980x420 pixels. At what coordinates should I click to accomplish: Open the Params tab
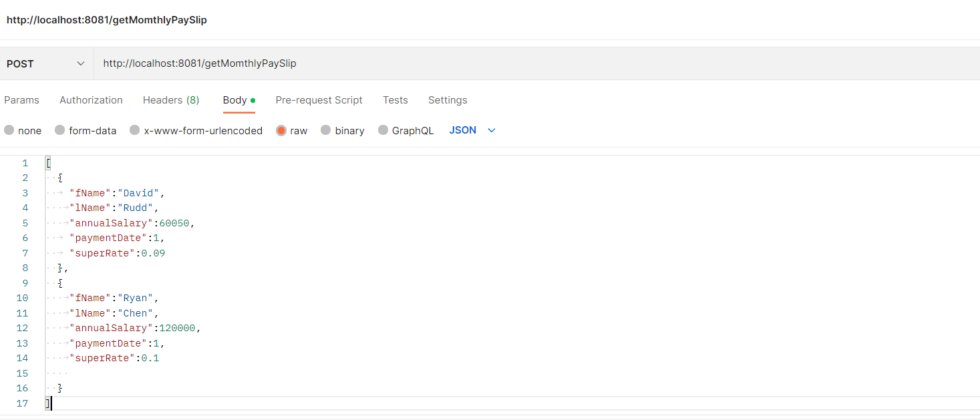(x=21, y=99)
